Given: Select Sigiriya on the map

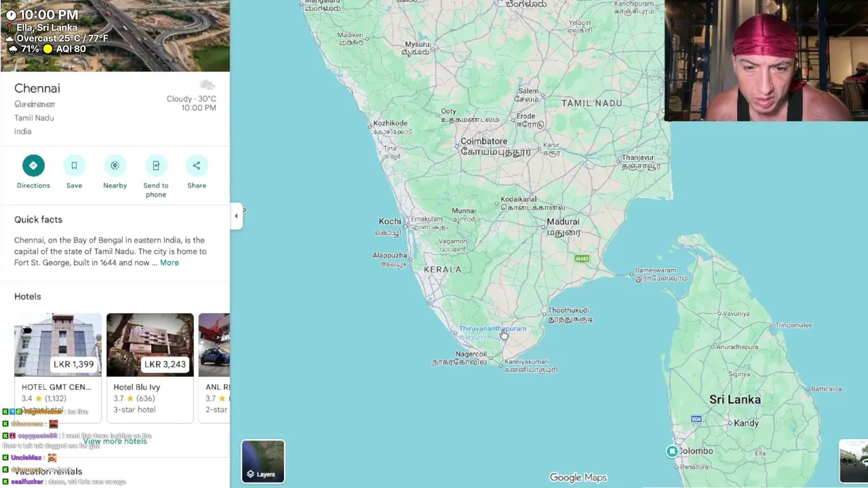Looking at the screenshot, I should (739, 374).
